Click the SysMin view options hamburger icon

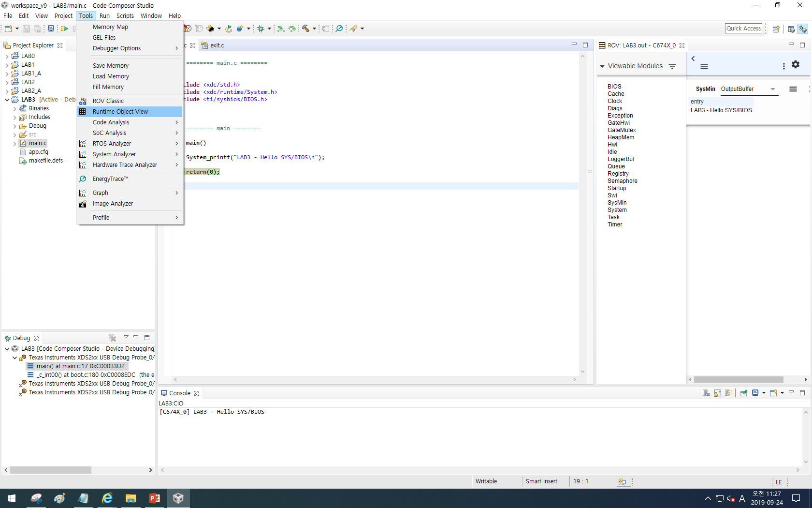pos(793,89)
